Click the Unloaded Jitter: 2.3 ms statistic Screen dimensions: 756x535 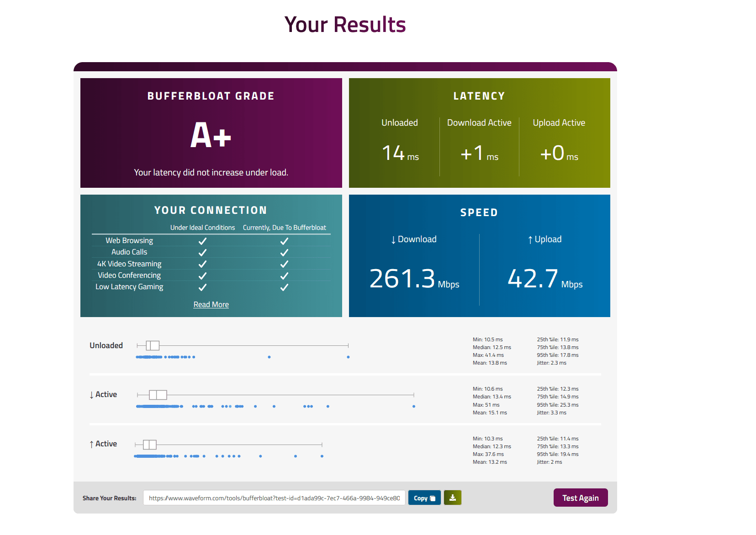[x=552, y=363]
